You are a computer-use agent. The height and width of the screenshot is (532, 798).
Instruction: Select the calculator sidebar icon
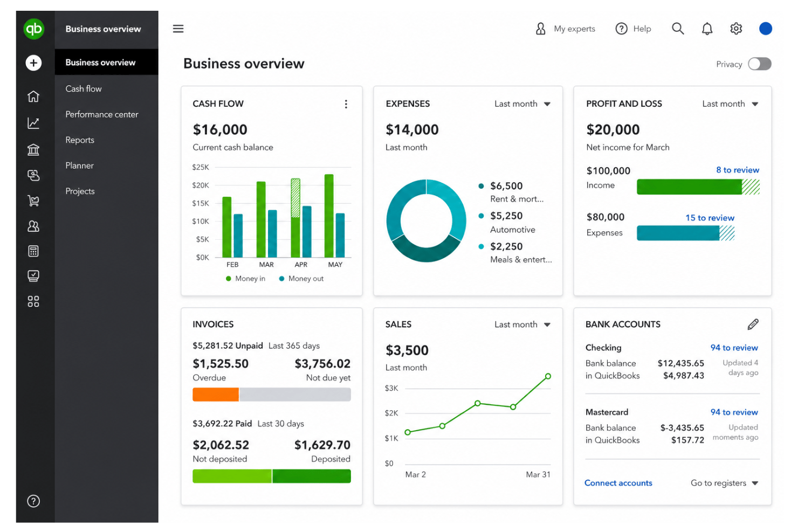click(33, 251)
